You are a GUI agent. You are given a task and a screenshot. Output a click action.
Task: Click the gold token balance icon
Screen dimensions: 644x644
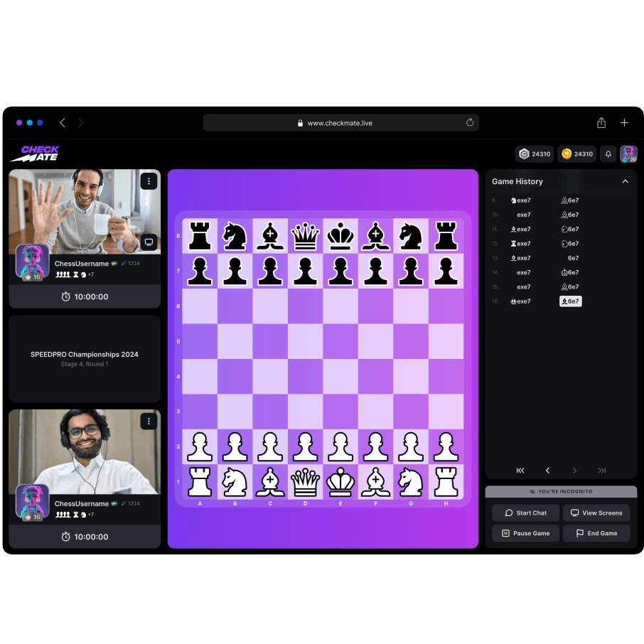pyautogui.click(x=565, y=154)
